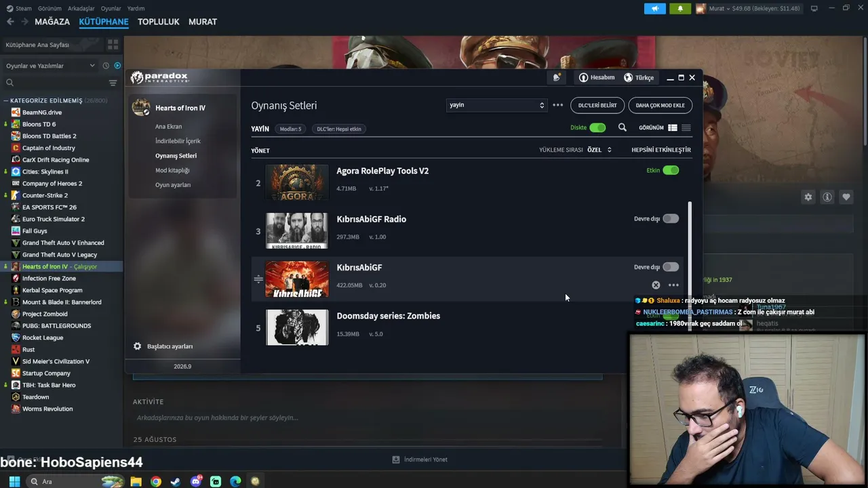Click the Steam library search field
The height and width of the screenshot is (488, 868).
[x=54, y=83]
